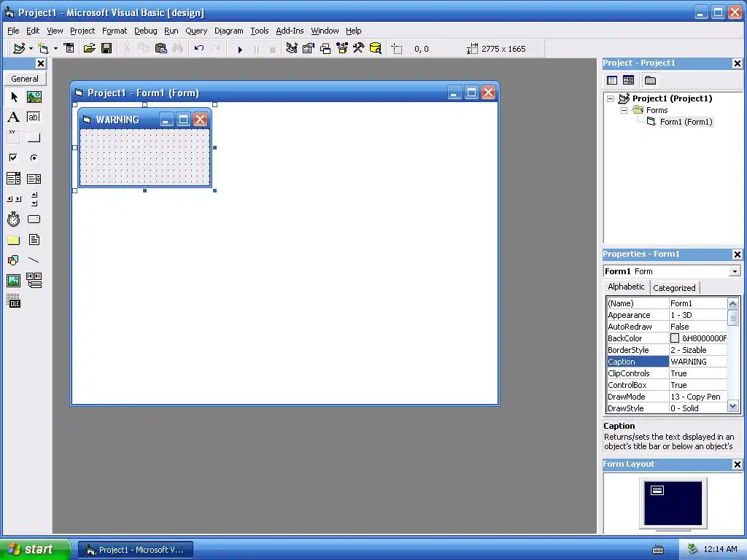747x560 pixels.
Task: Select the CommandButton control tool
Action: click(x=34, y=138)
